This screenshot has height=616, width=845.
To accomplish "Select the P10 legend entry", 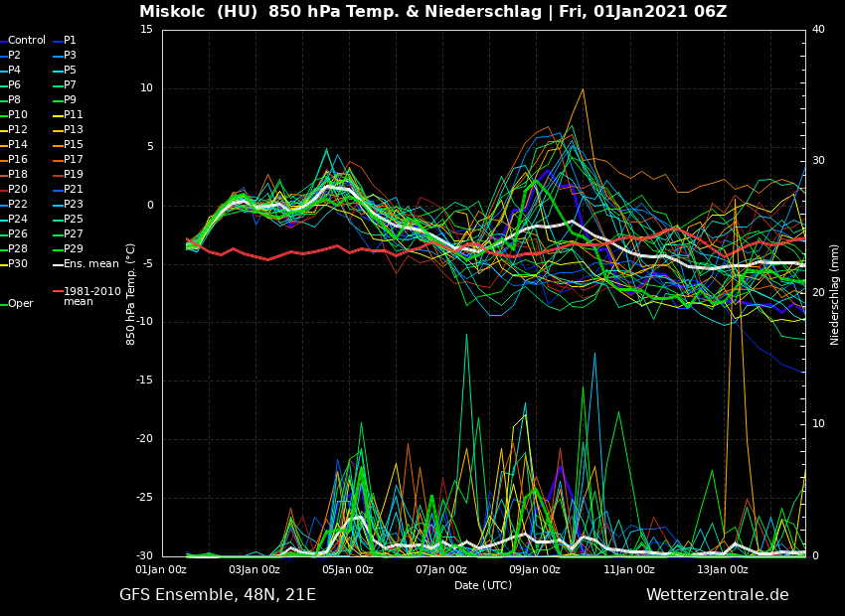I will [18, 115].
